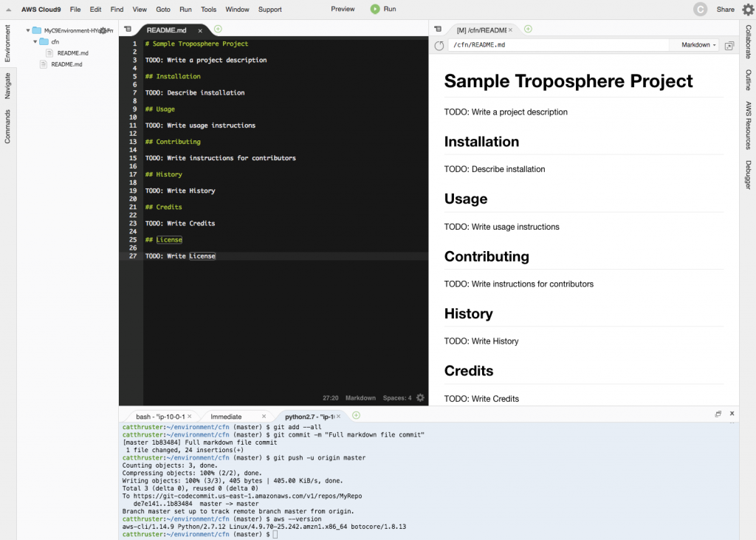756x540 pixels.
Task: Open a new terminal tab with plus icon
Action: pyautogui.click(x=356, y=416)
